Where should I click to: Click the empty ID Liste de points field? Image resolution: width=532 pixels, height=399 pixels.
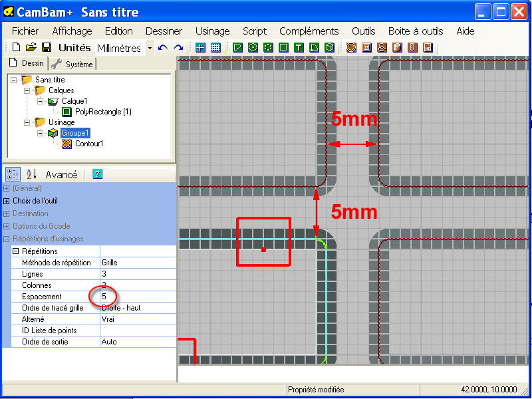pos(138,331)
